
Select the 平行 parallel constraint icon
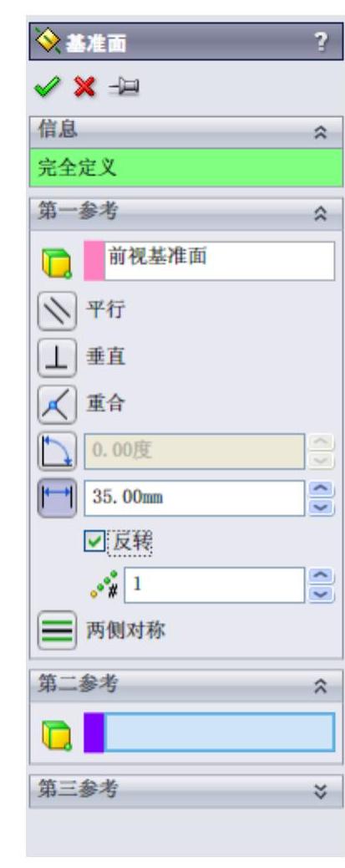(x=57, y=312)
